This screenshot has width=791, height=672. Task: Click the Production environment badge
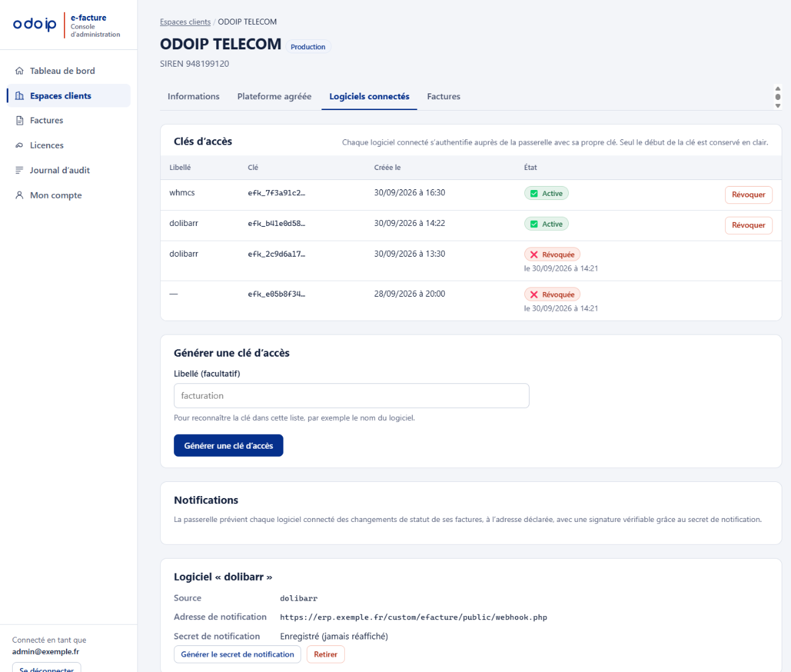pyautogui.click(x=307, y=47)
